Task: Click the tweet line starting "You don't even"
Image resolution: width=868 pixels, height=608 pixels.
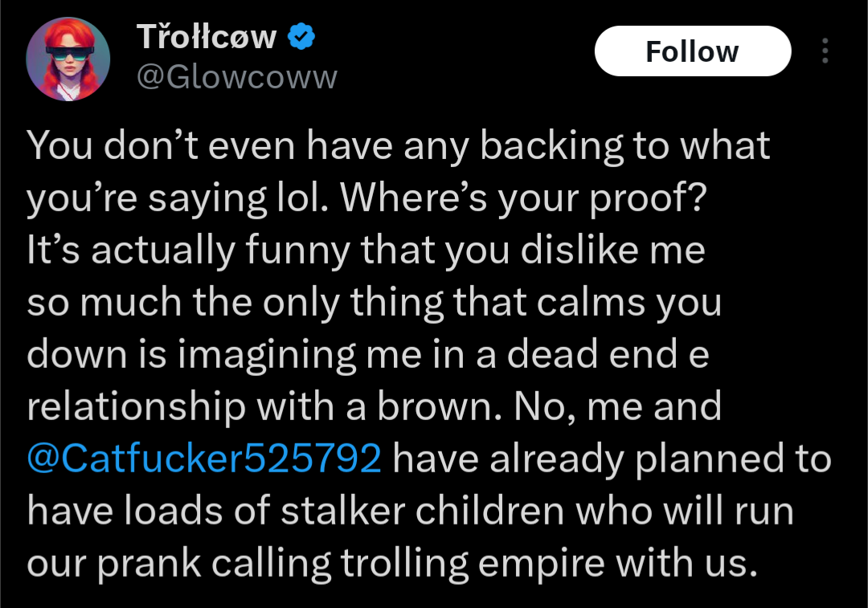Action: pyautogui.click(x=399, y=146)
